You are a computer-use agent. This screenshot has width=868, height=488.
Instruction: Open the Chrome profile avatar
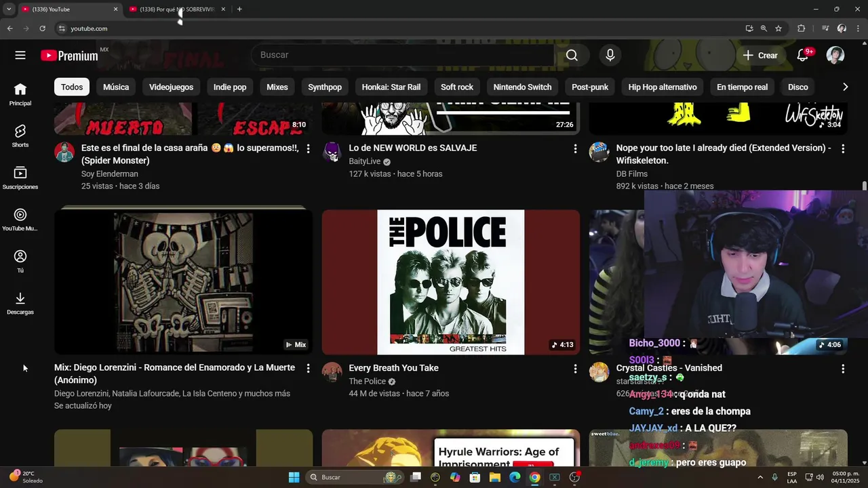click(x=842, y=28)
